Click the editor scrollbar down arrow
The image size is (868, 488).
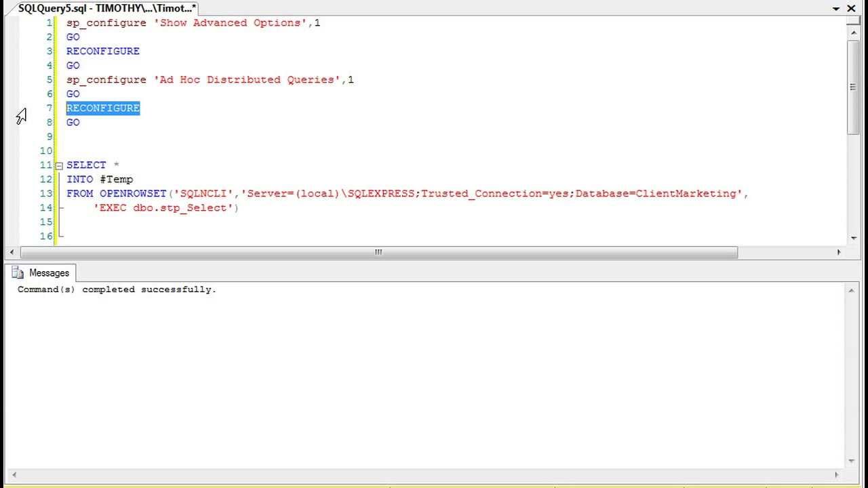(853, 238)
